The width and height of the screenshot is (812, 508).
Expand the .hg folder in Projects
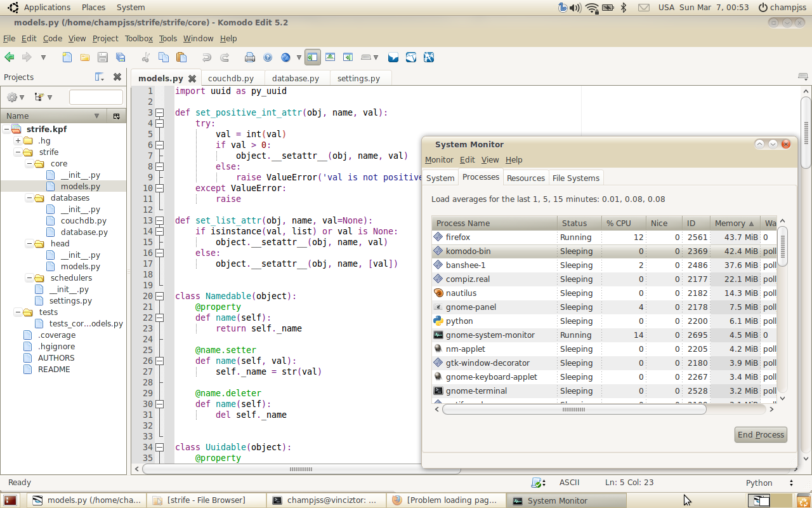click(18, 141)
